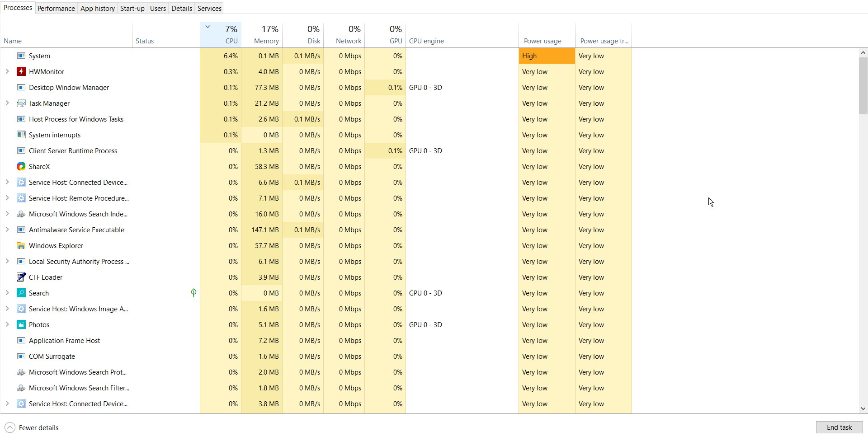The width and height of the screenshot is (868, 441).
Task: Click the vertical scrollbar thumb
Action: point(863,86)
